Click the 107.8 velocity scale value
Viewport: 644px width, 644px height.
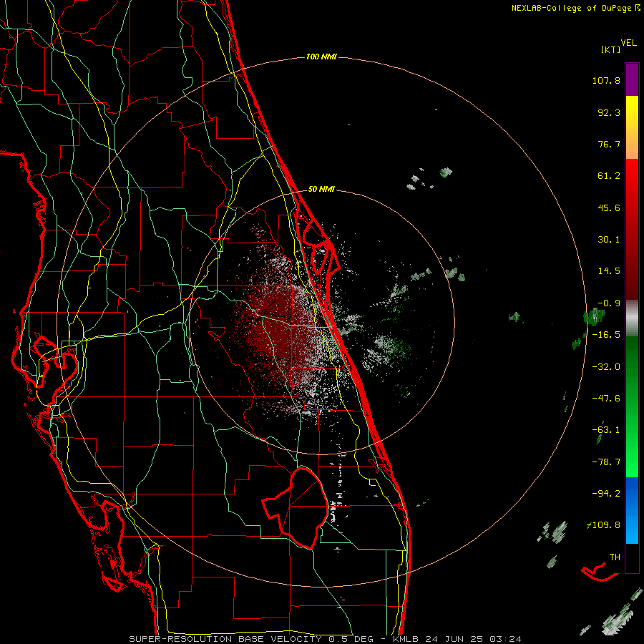(606, 80)
